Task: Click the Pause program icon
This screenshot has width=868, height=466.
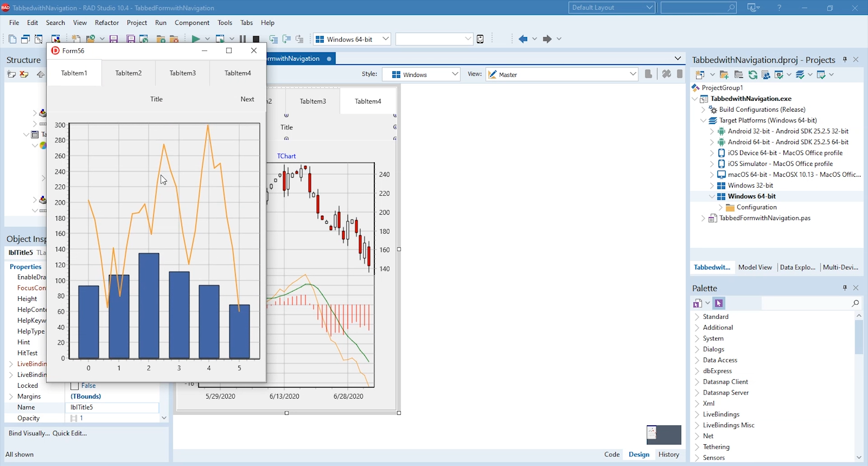Action: pyautogui.click(x=243, y=39)
